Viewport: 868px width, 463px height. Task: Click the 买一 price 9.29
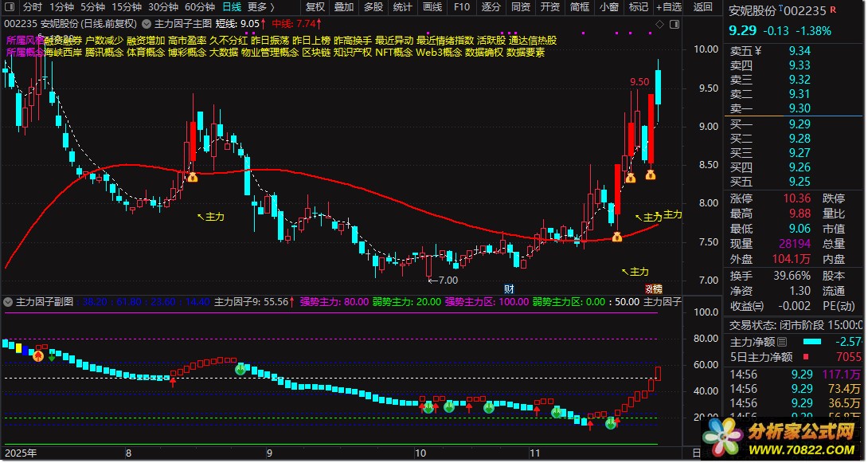[x=800, y=124]
